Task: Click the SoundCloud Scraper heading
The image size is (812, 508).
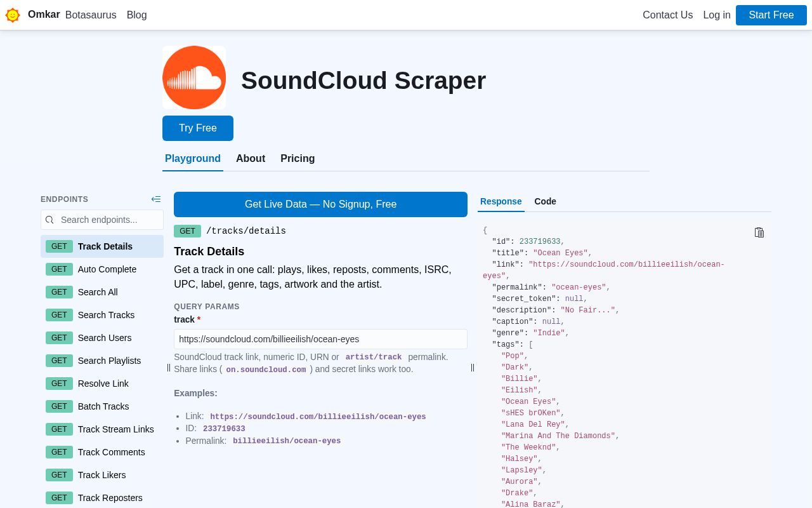Action: click(x=363, y=81)
